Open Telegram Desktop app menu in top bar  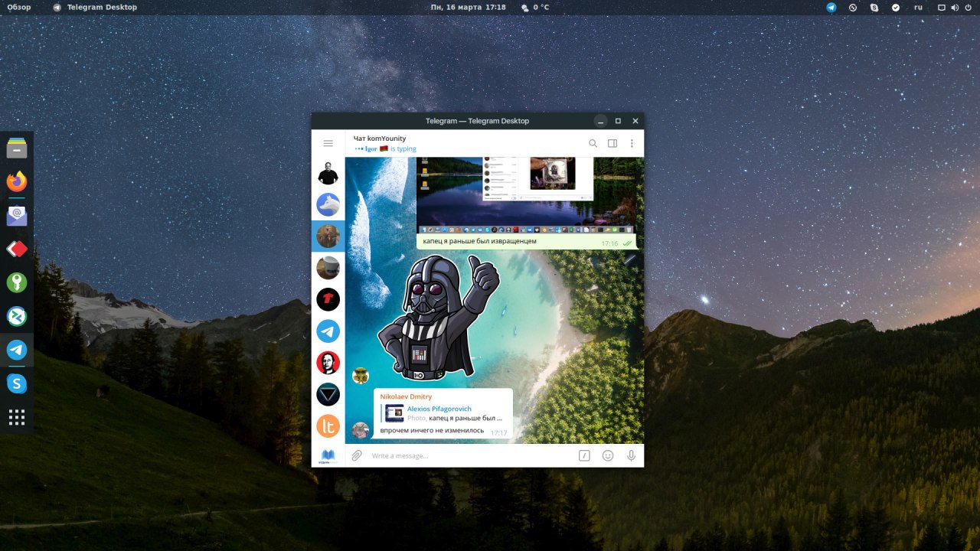click(x=95, y=7)
